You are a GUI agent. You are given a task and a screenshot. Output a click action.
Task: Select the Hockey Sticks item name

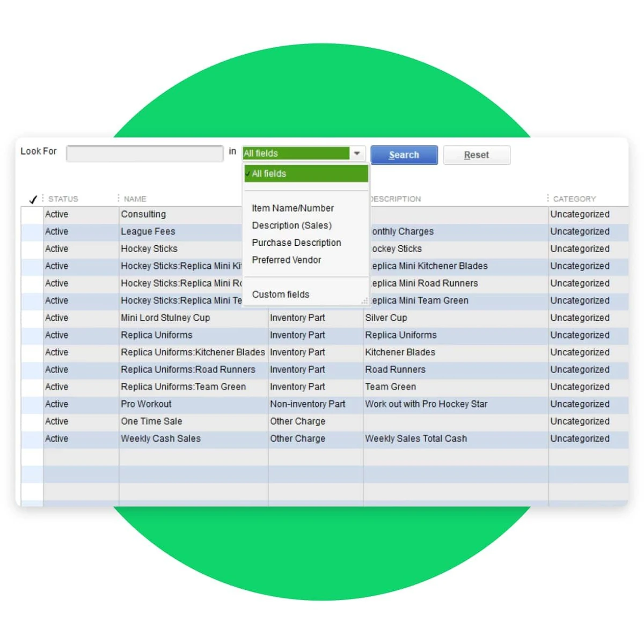tap(149, 248)
